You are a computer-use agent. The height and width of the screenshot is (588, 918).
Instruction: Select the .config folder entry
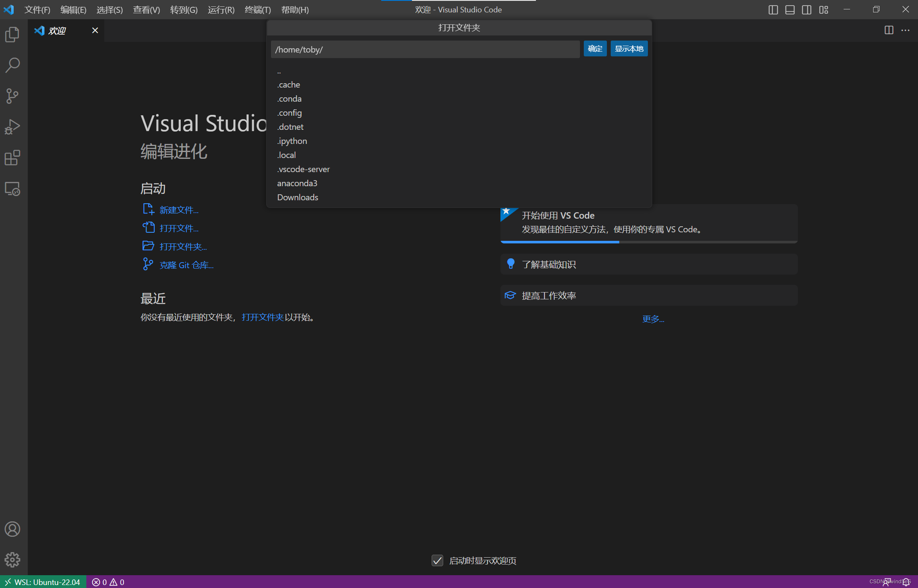tap(459, 113)
